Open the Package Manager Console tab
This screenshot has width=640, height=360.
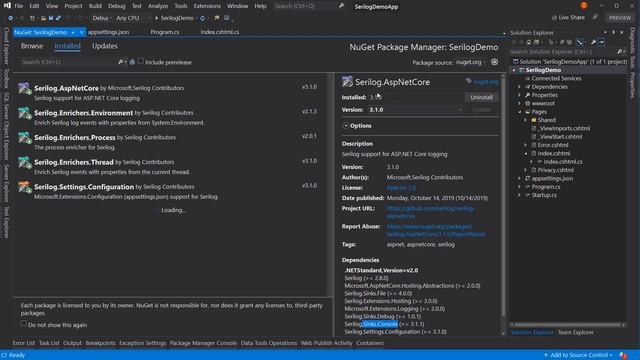point(203,343)
